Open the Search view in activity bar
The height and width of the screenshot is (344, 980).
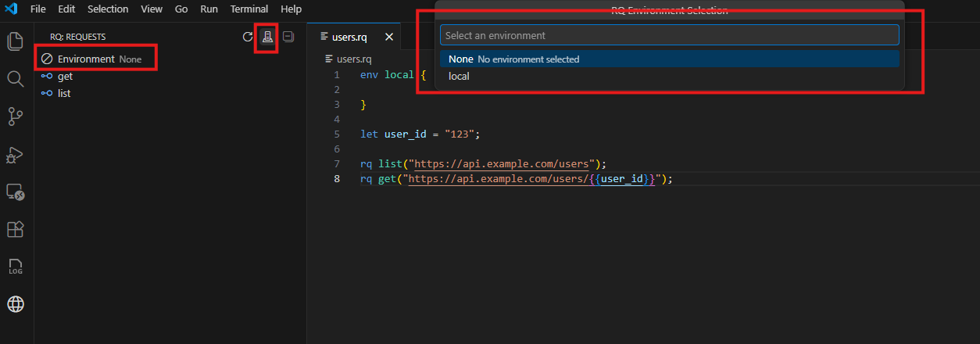tap(15, 79)
